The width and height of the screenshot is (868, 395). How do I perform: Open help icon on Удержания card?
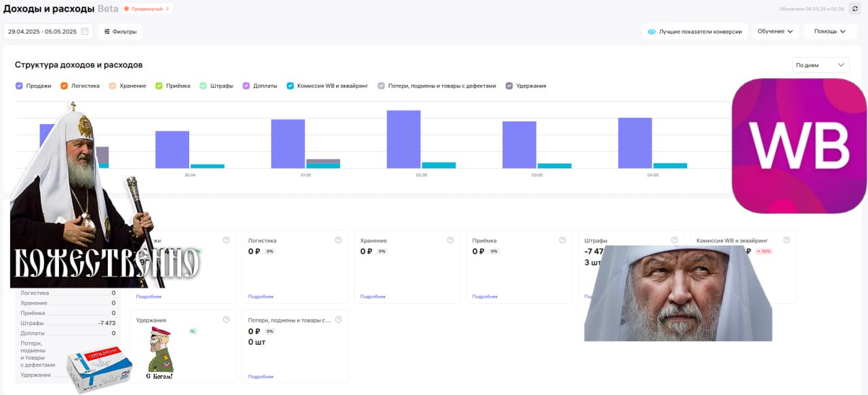click(226, 319)
